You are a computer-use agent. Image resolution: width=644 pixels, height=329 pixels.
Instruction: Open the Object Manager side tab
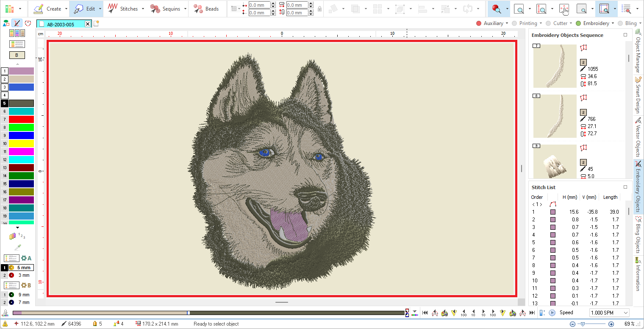click(x=638, y=51)
